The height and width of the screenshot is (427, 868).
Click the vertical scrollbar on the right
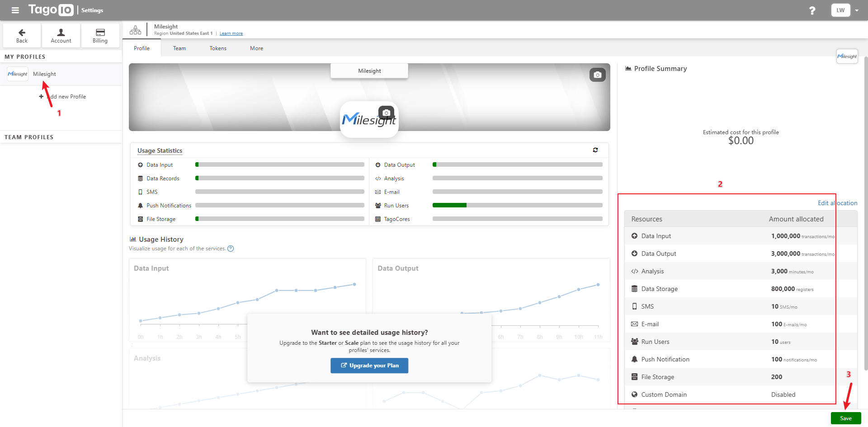click(866, 212)
